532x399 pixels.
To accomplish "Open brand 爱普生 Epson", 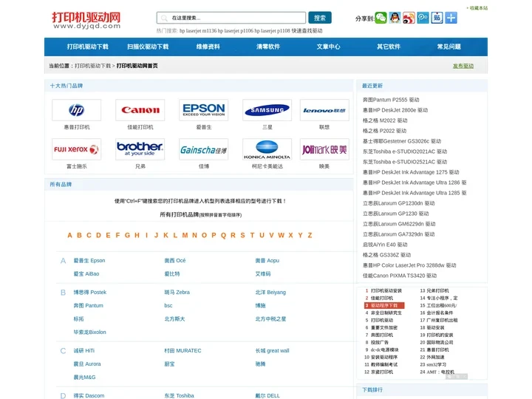I will (89, 261).
